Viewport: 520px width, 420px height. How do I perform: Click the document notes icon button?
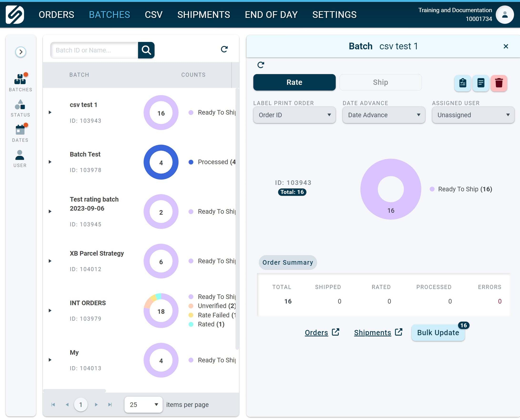pos(481,83)
